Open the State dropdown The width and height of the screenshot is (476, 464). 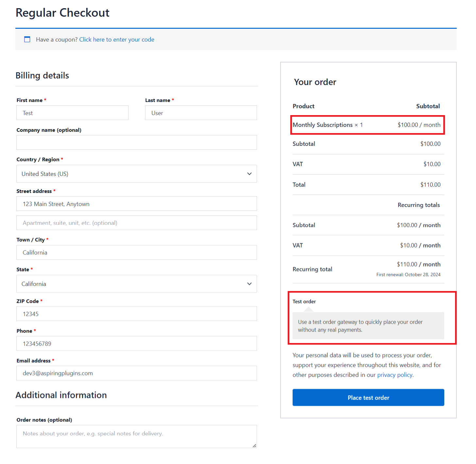(x=136, y=284)
